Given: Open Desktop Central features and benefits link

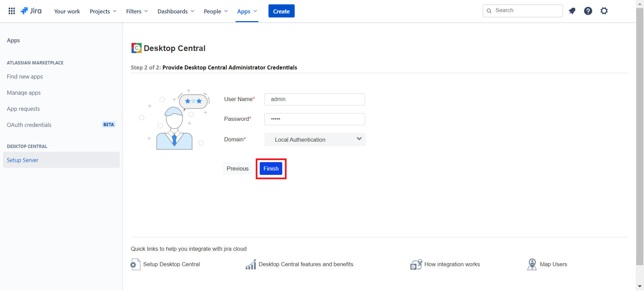Looking at the screenshot, I should click(x=306, y=264).
